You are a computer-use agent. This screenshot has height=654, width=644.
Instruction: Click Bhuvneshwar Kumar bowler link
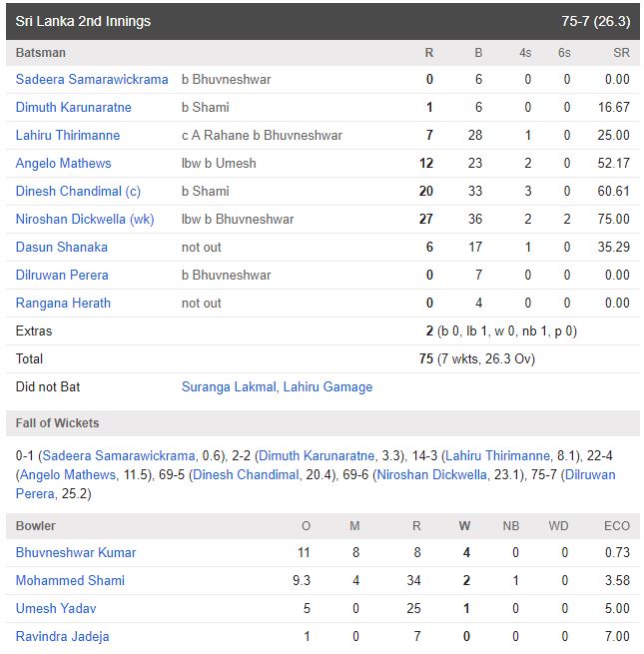[x=76, y=552]
